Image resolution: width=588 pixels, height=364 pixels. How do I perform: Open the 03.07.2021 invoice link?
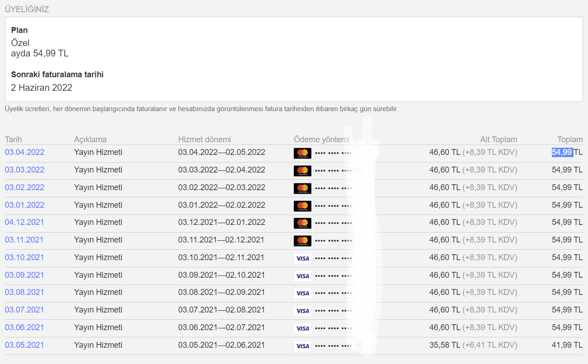coord(24,310)
